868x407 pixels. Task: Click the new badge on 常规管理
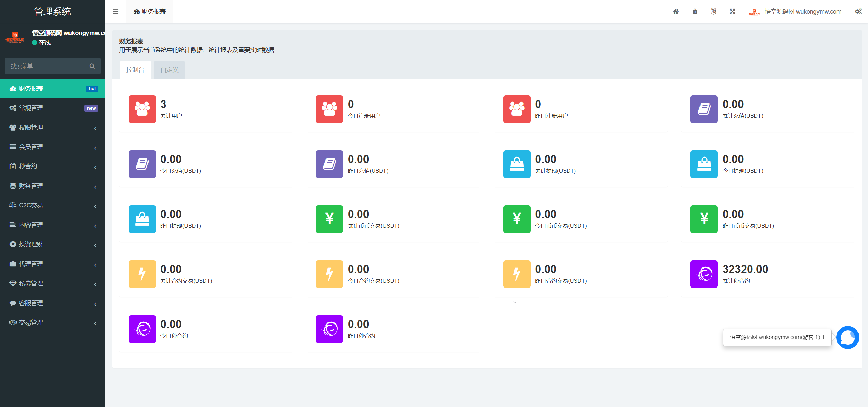click(x=91, y=108)
